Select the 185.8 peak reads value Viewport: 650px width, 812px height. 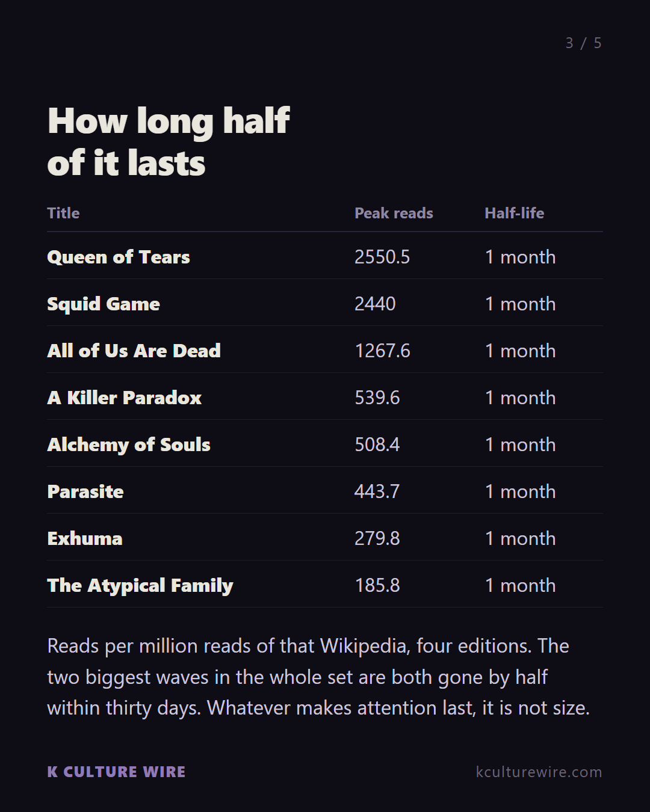(x=377, y=585)
